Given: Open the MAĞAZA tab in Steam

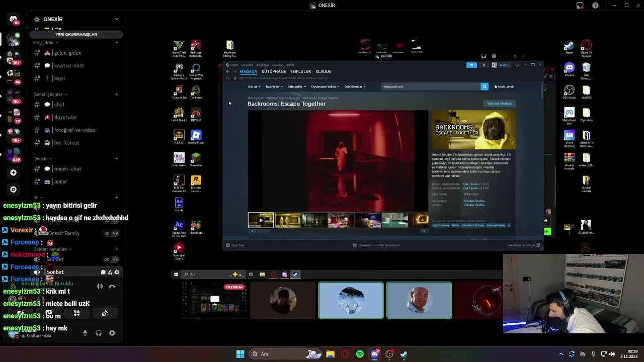Looking at the screenshot, I should 249,71.
